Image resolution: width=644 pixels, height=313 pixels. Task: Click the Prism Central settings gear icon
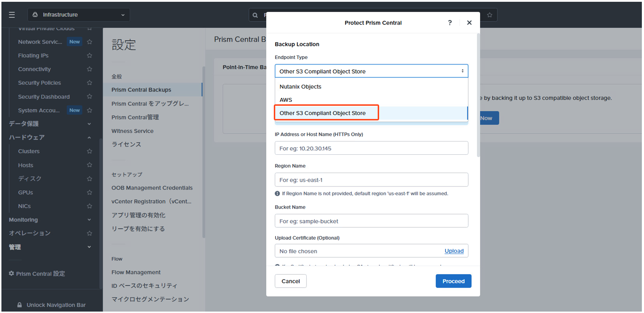coord(11,274)
